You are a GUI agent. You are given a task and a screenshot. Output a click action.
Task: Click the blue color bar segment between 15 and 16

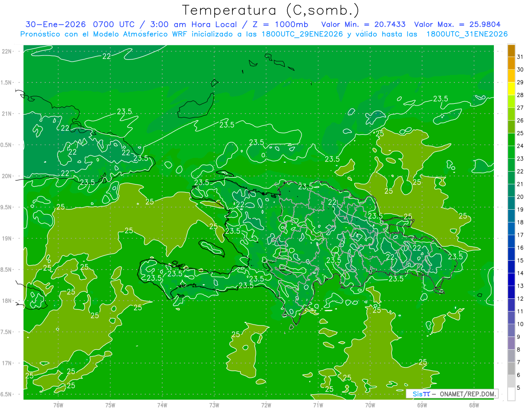[x=511, y=254]
